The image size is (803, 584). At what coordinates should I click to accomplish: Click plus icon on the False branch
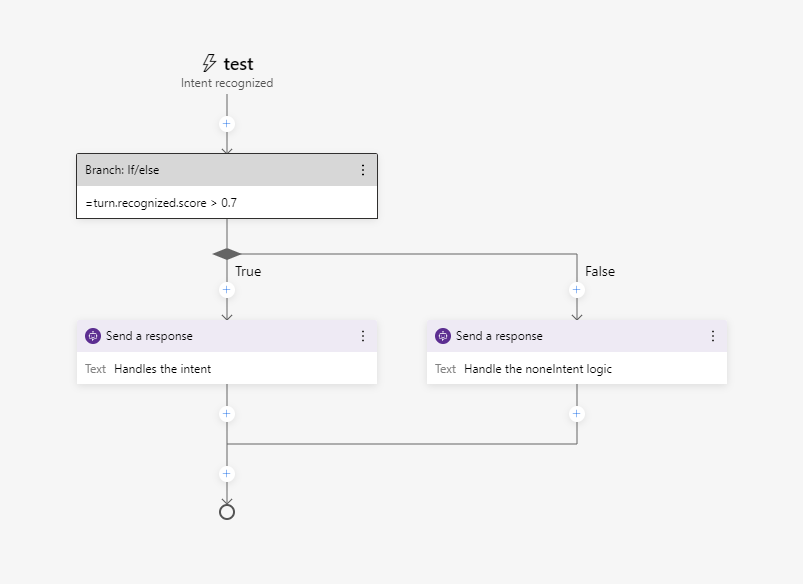pyautogui.click(x=576, y=289)
